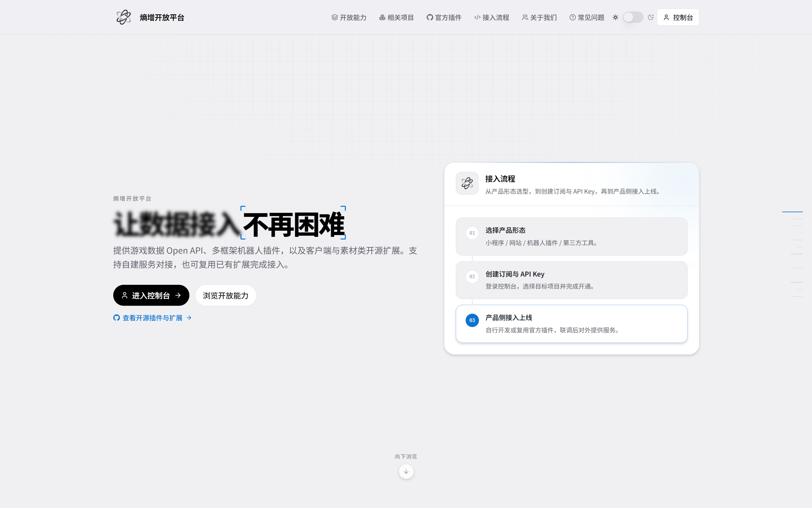Open the 控制台 button in the header
This screenshot has height=508, width=812.
678,17
